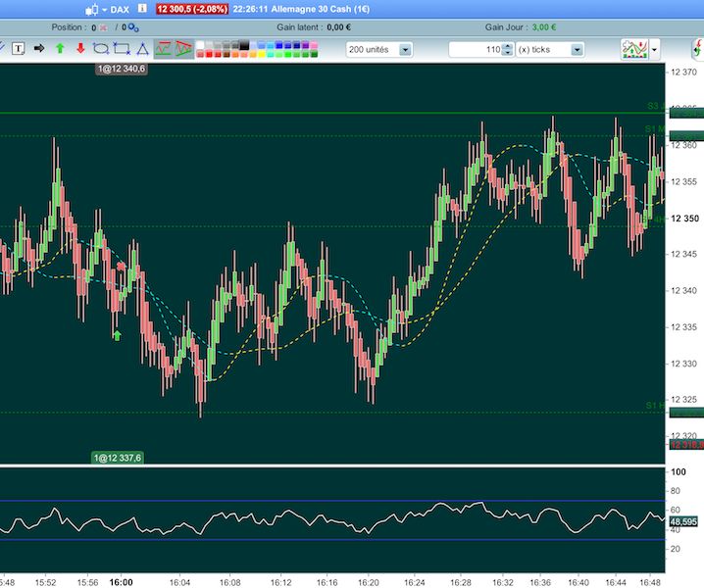Click the red-and-green arrows icon at the toolbar's right edge
The width and height of the screenshot is (704, 588).
tap(698, 49)
